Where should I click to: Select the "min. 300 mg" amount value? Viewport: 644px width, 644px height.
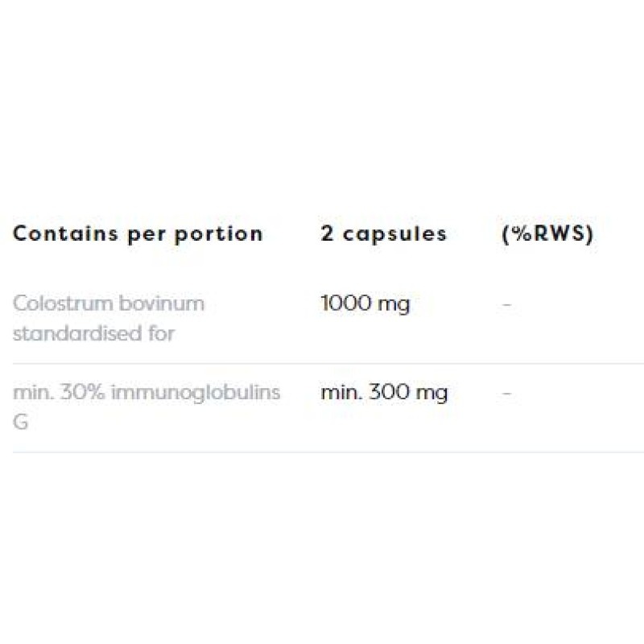coord(384,392)
